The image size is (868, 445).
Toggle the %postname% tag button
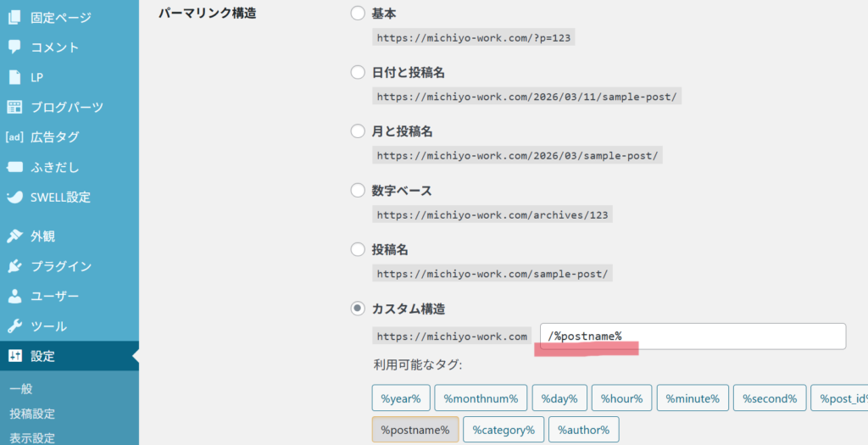[415, 430]
